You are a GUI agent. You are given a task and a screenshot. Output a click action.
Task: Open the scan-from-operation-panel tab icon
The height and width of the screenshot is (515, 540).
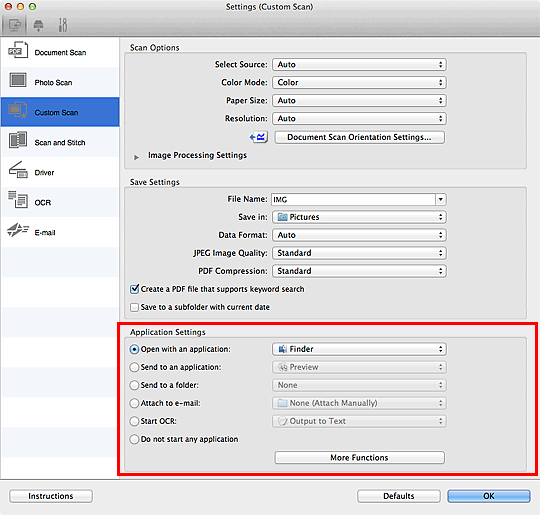(x=38, y=25)
